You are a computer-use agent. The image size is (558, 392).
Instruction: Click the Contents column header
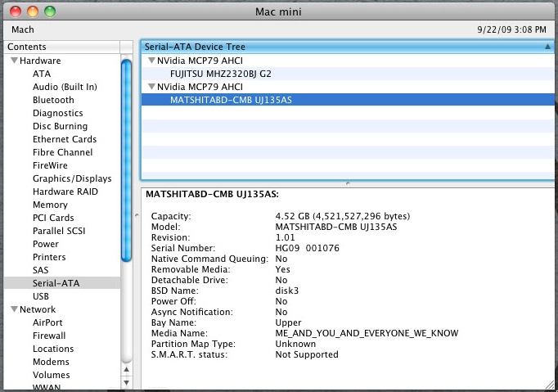[x=62, y=47]
